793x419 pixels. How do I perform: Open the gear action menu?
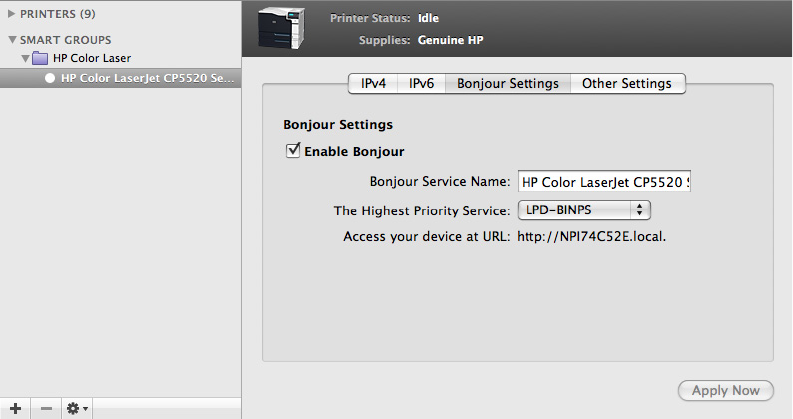(77, 408)
